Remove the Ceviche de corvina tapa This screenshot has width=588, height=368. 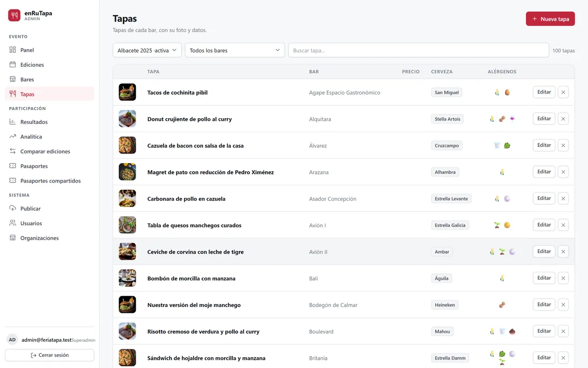click(563, 252)
